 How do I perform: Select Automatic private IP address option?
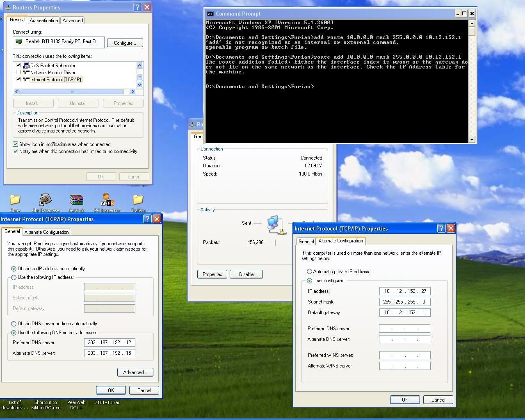pos(309,272)
